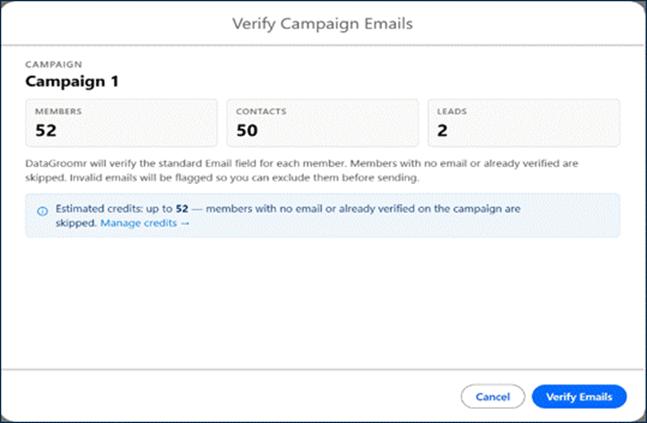Click the Estimated credits info banner
The image size is (647, 423).
pos(323,215)
